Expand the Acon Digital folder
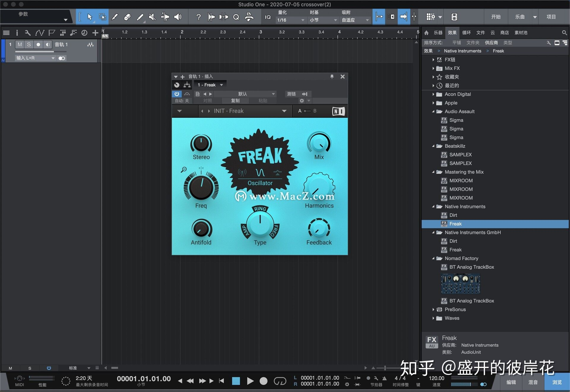 click(x=433, y=94)
